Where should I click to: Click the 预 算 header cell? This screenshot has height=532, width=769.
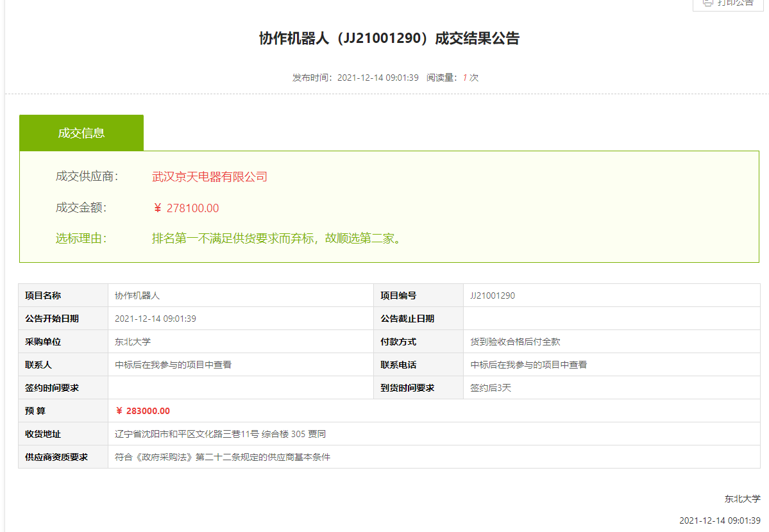[63, 411]
